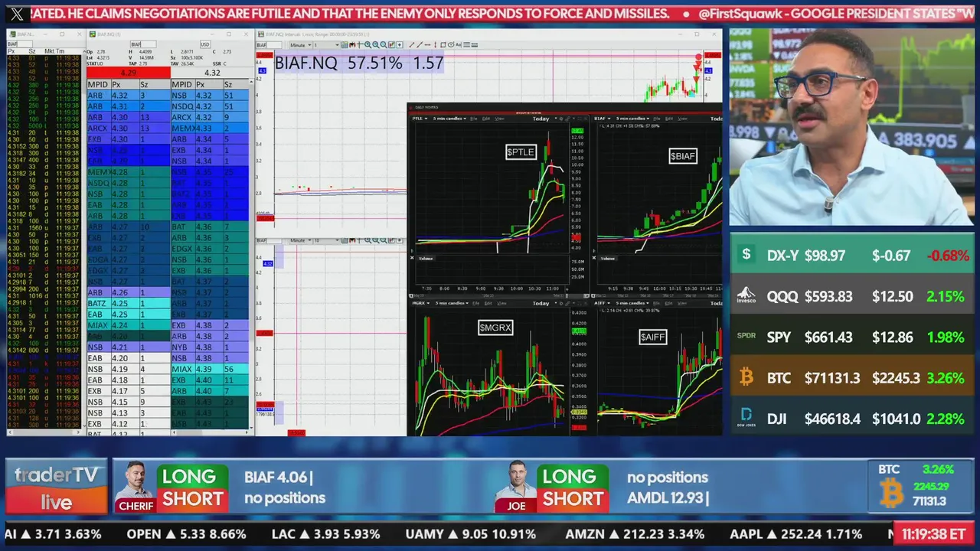Click ask price 4.32 box in Level 2
980x551 pixels.
click(212, 73)
